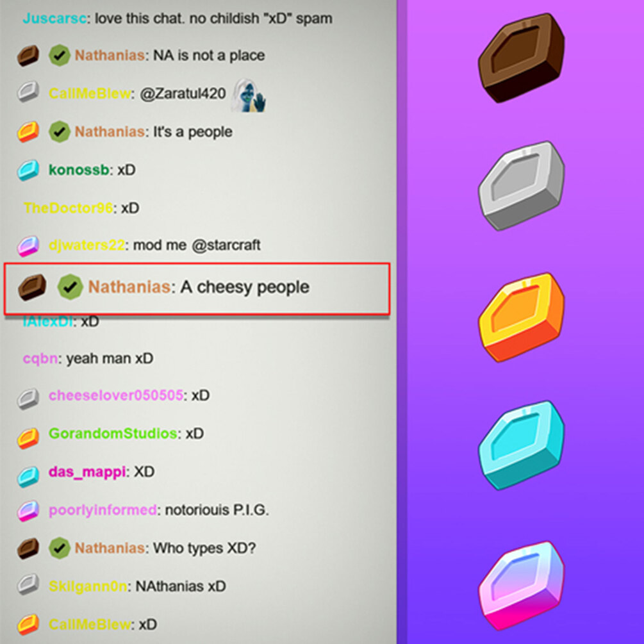This screenshot has width=644, height=644.
Task: Click the large orange gem badge
Action: [521, 317]
